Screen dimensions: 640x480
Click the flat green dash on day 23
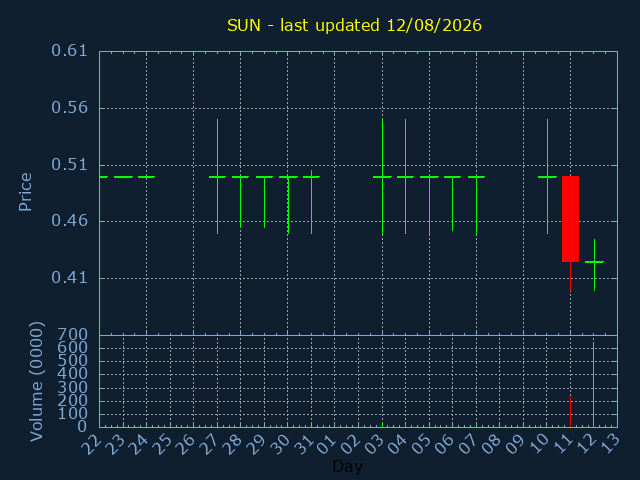pyautogui.click(x=123, y=177)
